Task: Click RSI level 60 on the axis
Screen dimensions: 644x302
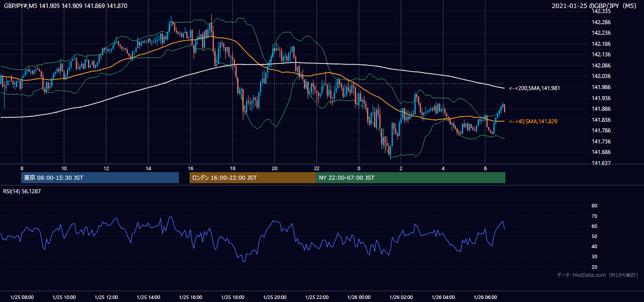Action: 594,226
